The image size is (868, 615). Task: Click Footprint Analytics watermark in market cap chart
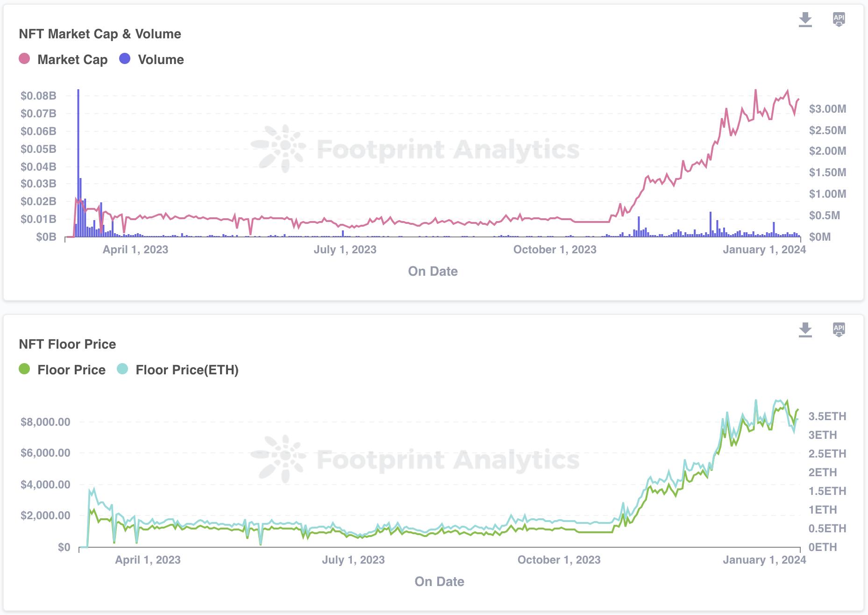point(416,150)
